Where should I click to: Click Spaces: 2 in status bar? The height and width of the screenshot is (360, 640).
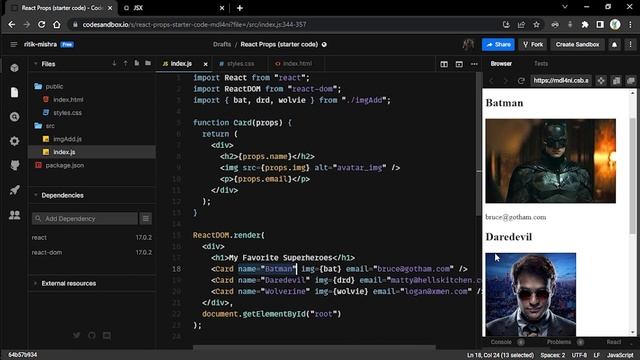(553, 355)
